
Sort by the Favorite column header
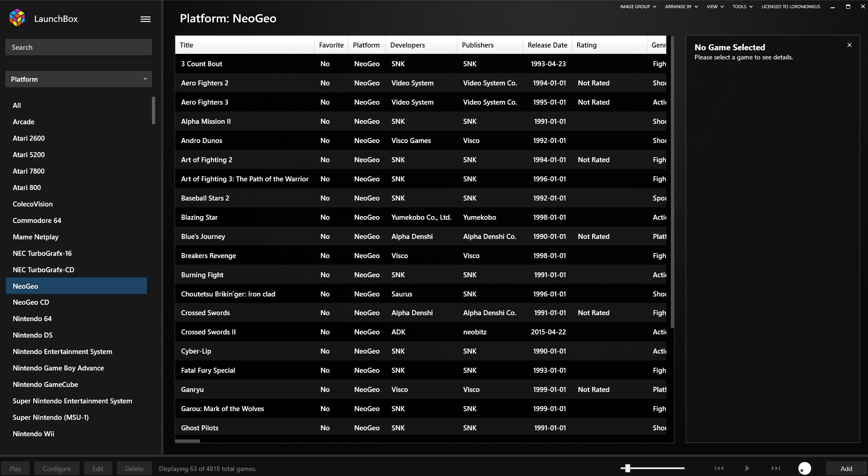331,45
